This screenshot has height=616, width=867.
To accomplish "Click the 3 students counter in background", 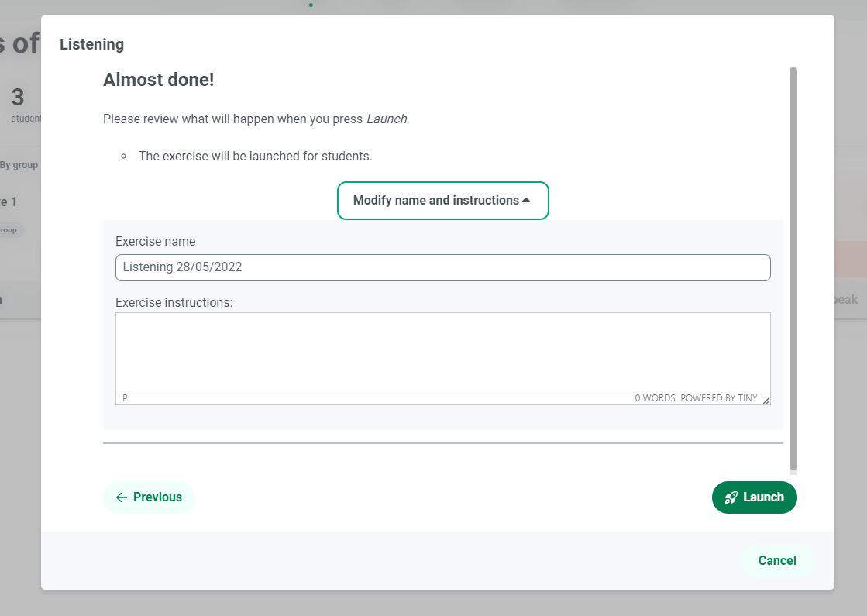I will coord(19,105).
